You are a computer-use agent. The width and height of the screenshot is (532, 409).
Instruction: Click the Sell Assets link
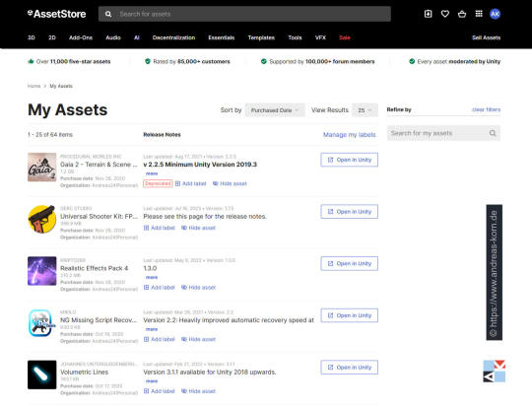(487, 37)
